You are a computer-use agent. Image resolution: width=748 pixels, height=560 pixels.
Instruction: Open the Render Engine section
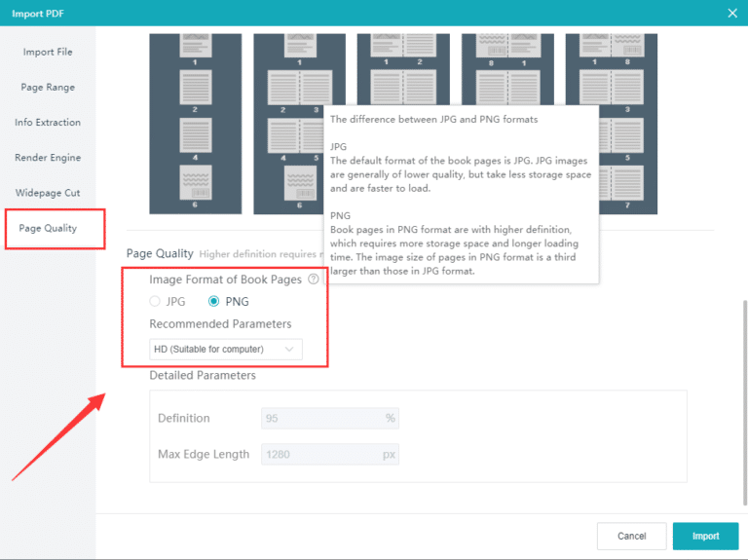click(48, 158)
